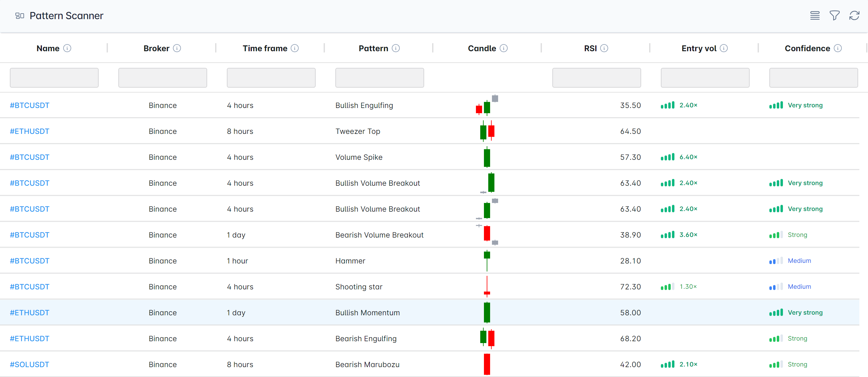Click the Pattern column info icon
The width and height of the screenshot is (868, 377).
pos(396,48)
